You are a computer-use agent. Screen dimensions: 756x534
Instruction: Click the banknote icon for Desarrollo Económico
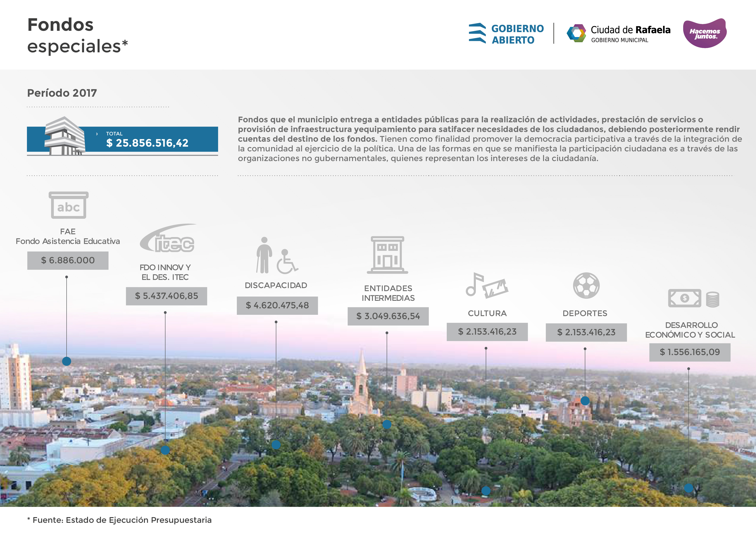pos(684,298)
